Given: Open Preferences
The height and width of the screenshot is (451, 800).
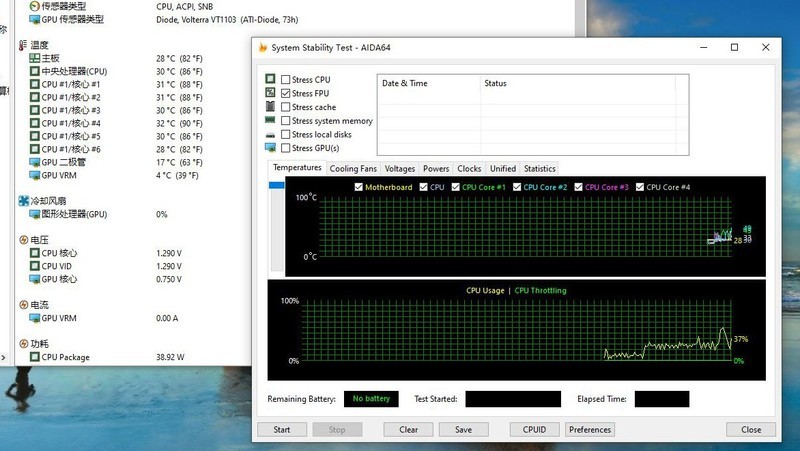Looking at the screenshot, I should 590,430.
